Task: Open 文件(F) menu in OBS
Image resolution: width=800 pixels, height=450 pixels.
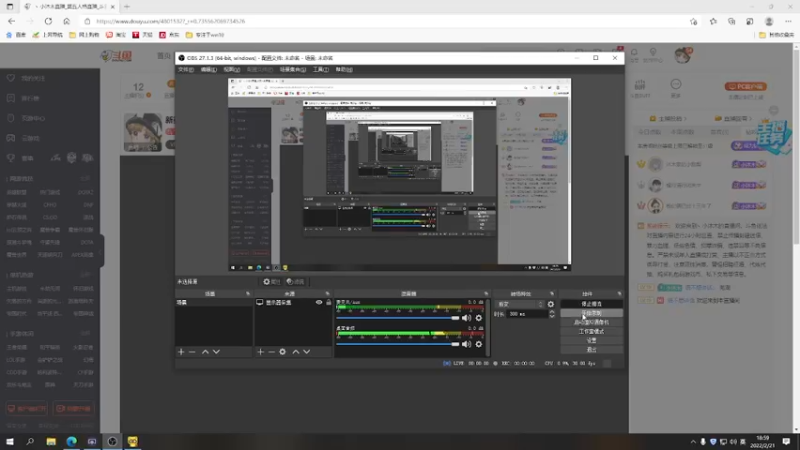Action: [186, 69]
